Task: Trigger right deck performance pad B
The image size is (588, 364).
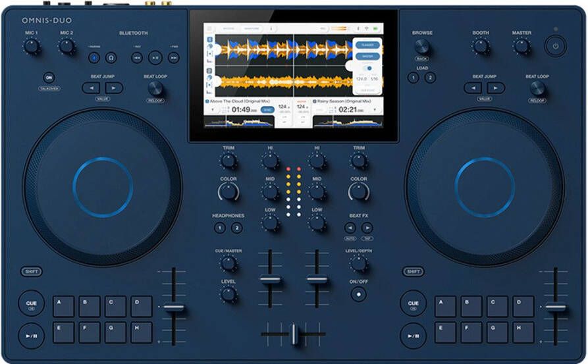Action: [x=471, y=307]
